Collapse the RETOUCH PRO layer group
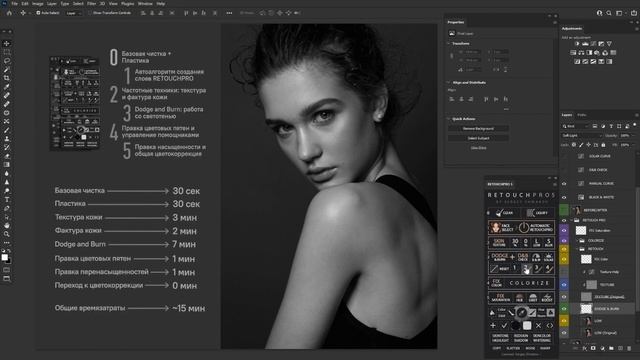This screenshot has width=640, height=360. coord(572,220)
